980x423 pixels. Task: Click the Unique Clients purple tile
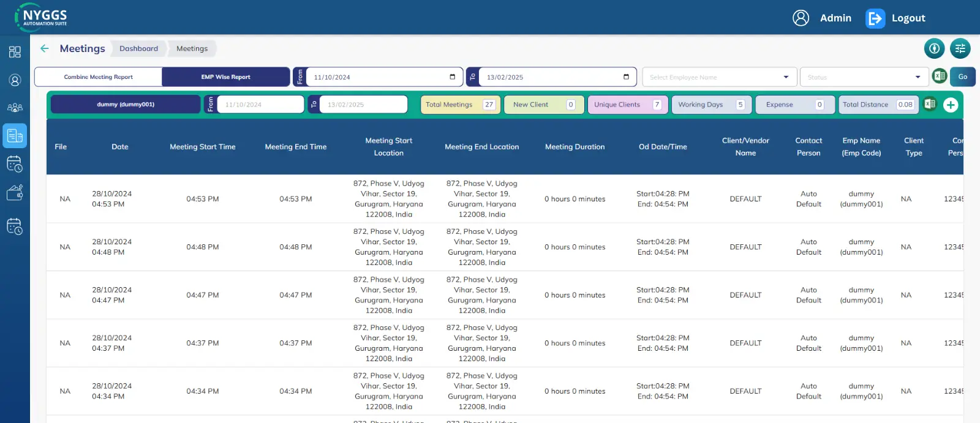click(x=627, y=105)
